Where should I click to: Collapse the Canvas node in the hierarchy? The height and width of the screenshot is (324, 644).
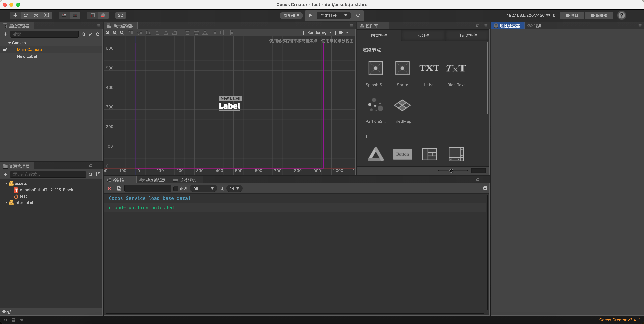click(10, 43)
